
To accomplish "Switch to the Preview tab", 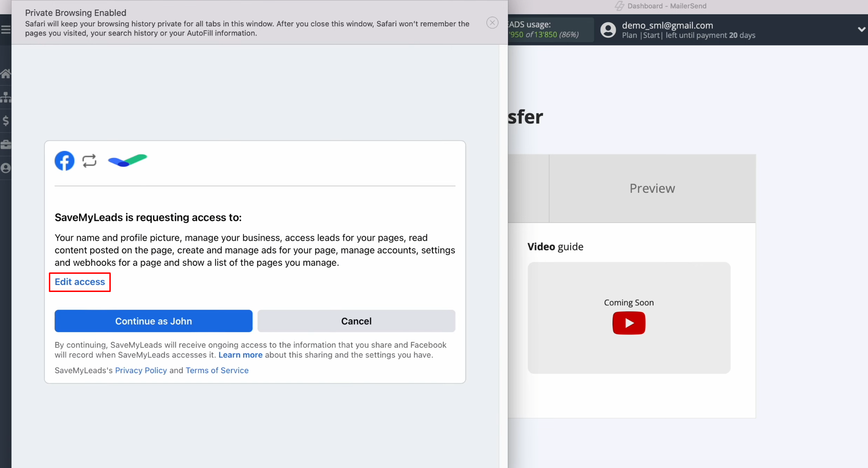I will (x=653, y=188).
